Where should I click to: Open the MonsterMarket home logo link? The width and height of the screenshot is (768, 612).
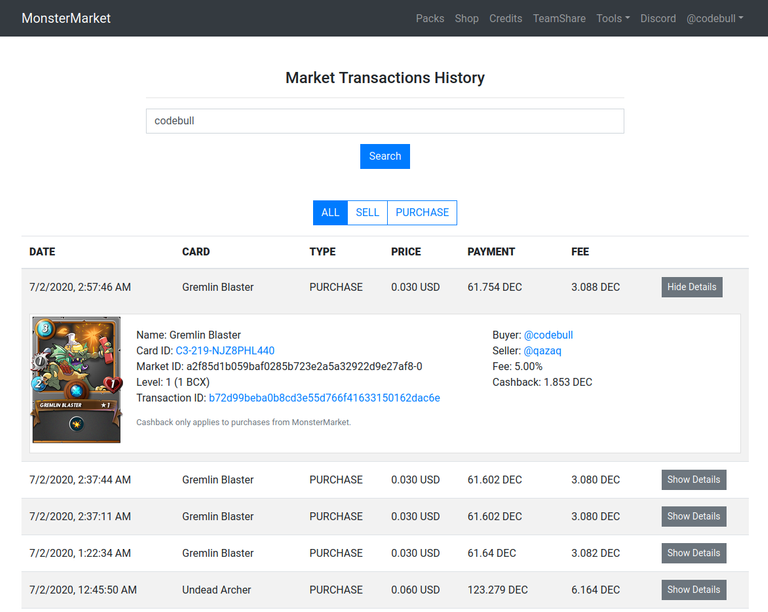[66, 18]
